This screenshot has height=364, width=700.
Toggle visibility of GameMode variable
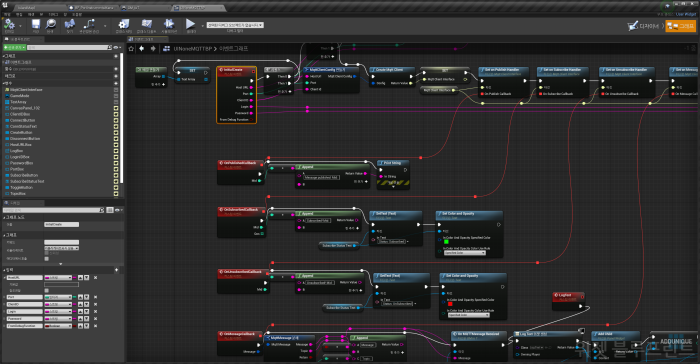(x=116, y=96)
